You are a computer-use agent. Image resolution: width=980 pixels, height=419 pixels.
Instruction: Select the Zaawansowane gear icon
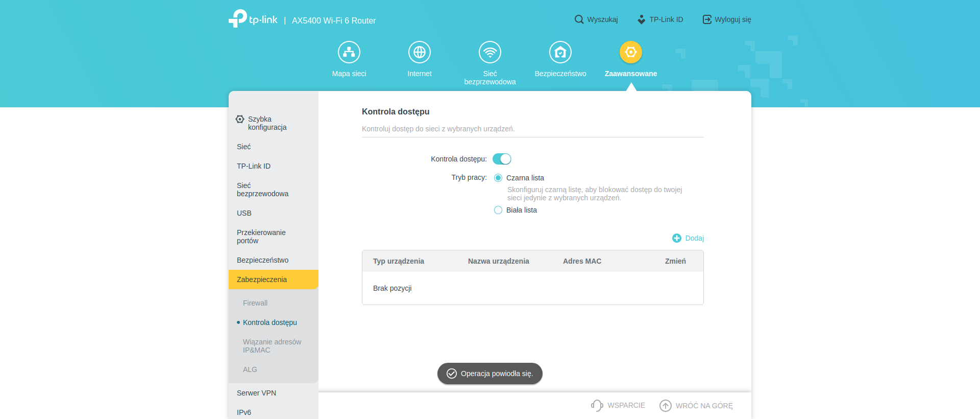click(631, 52)
